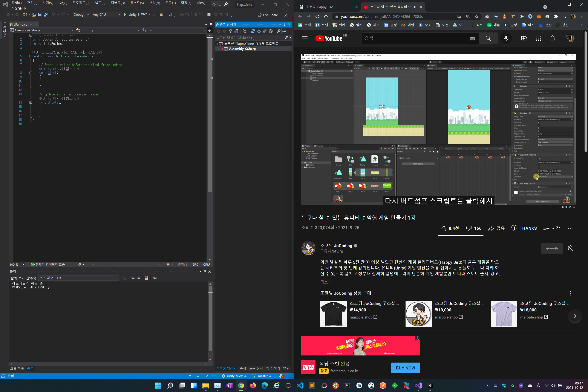Open the 빌드(B) build menu
Viewport: 588px width, 392px height.
coord(100,3)
